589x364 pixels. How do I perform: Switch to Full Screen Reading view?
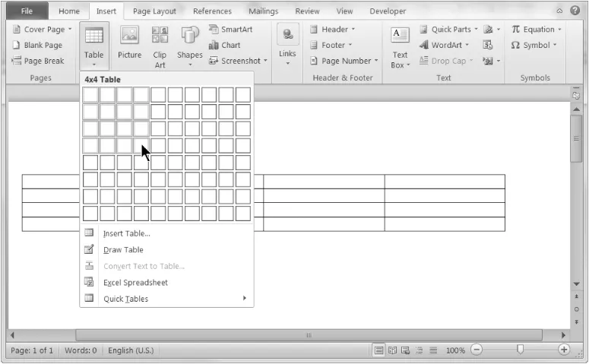click(392, 350)
